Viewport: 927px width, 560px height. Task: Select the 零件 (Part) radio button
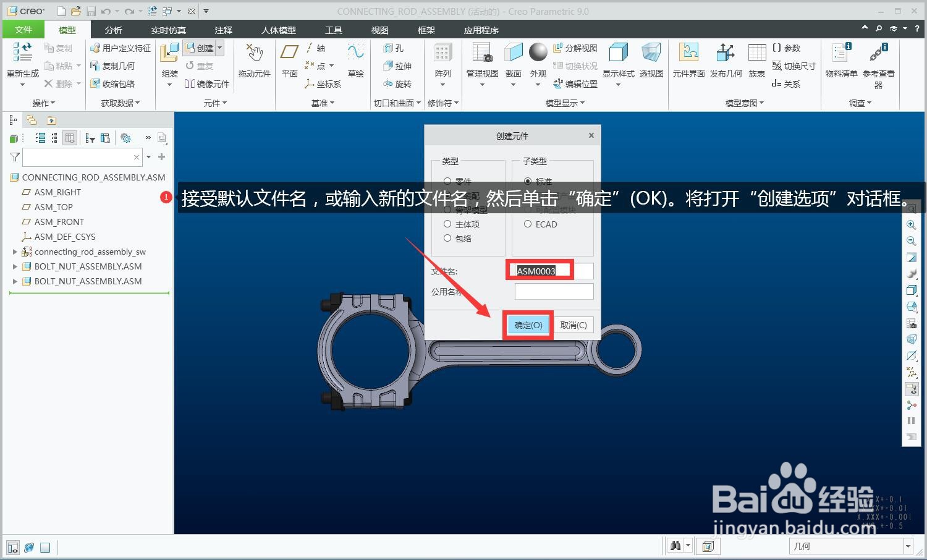[447, 181]
